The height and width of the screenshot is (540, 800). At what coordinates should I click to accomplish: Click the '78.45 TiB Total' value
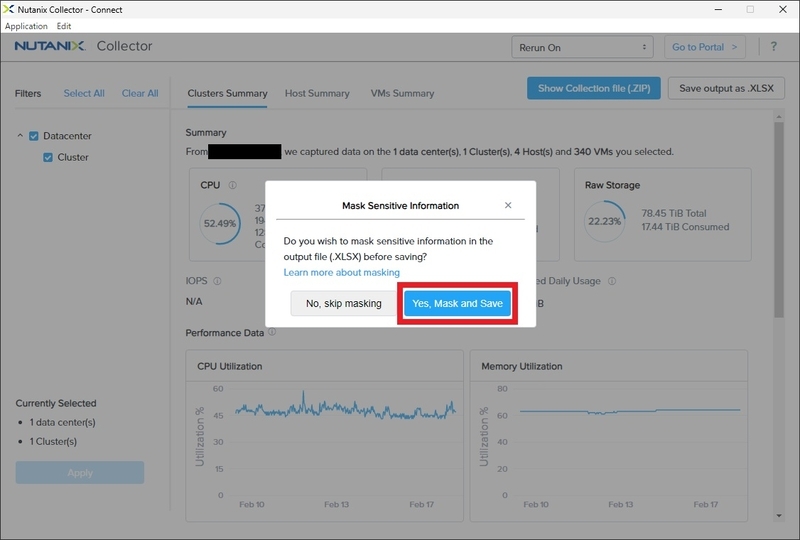[673, 213]
